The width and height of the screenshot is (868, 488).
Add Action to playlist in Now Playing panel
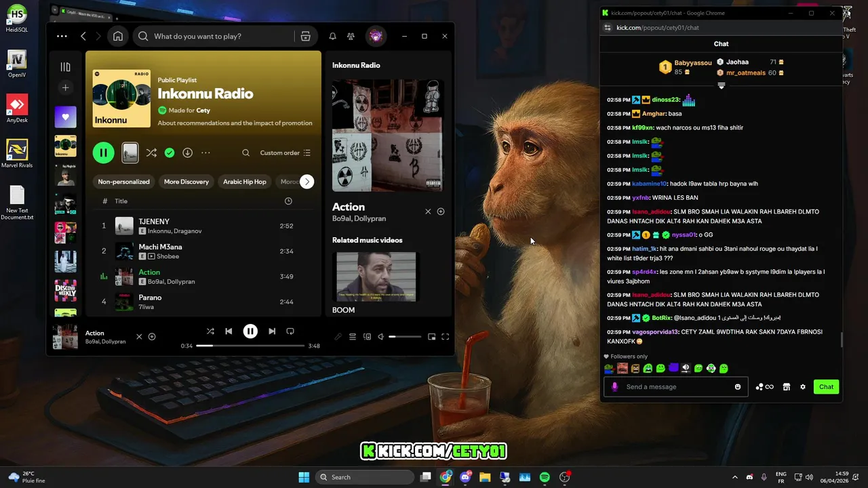(x=441, y=211)
